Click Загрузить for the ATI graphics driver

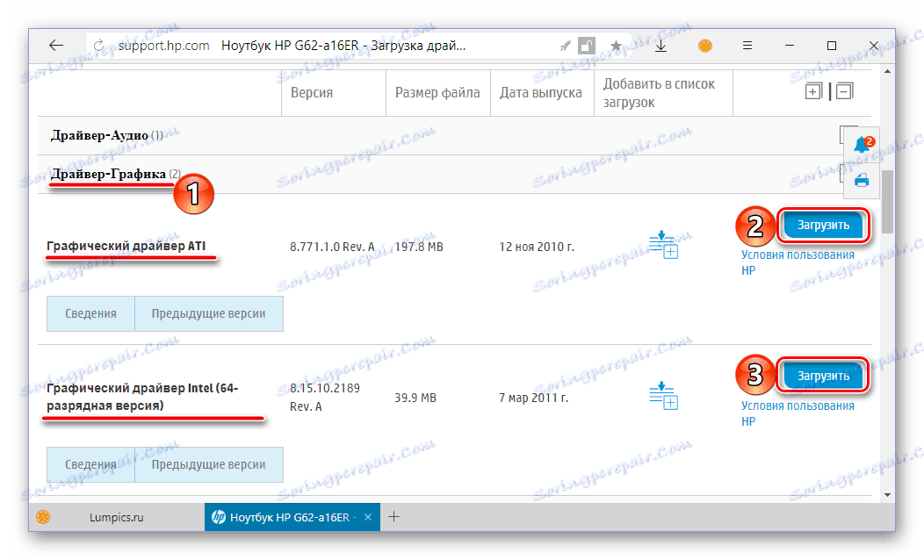click(x=822, y=225)
